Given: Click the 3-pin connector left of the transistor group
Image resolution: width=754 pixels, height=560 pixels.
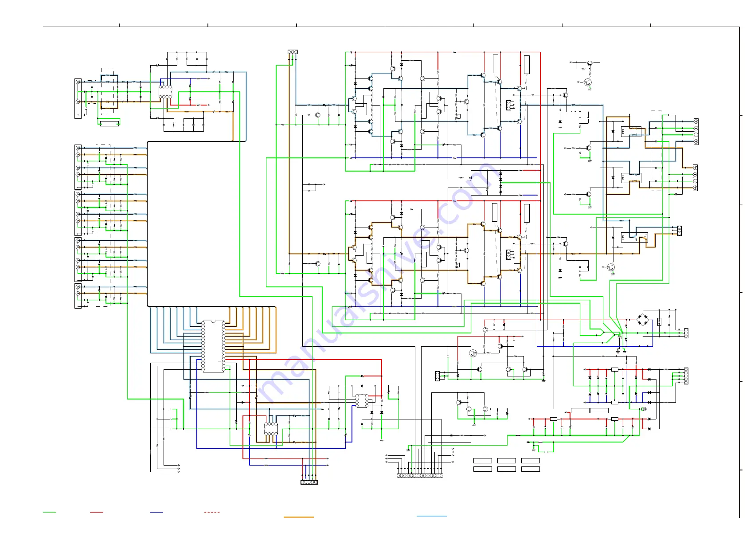Looking at the screenshot, I should pyautogui.click(x=438, y=376).
